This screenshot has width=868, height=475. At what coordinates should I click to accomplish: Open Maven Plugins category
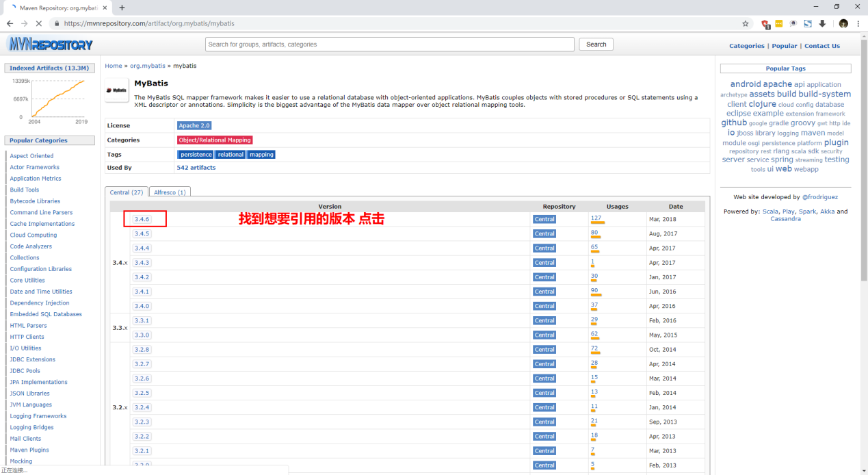pyautogui.click(x=29, y=450)
